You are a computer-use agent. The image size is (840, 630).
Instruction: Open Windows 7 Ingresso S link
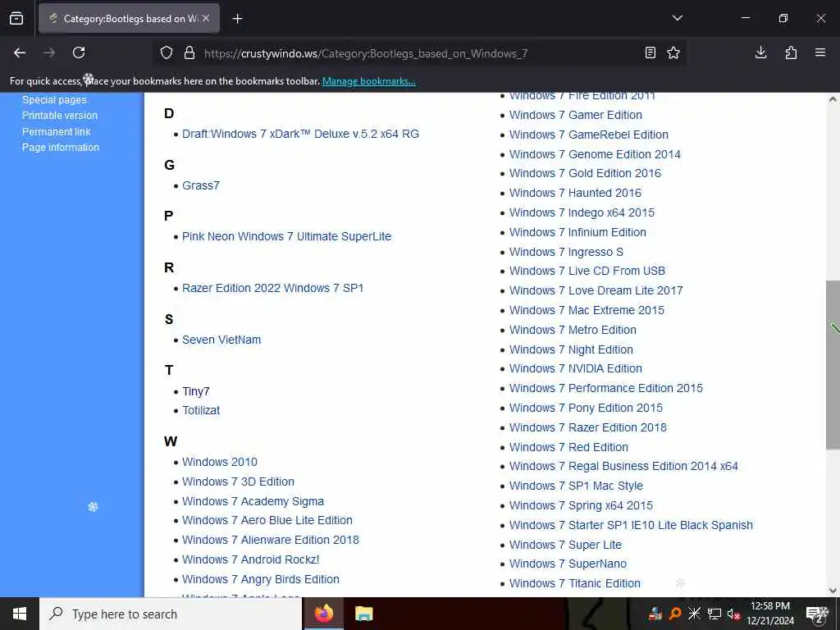(566, 252)
